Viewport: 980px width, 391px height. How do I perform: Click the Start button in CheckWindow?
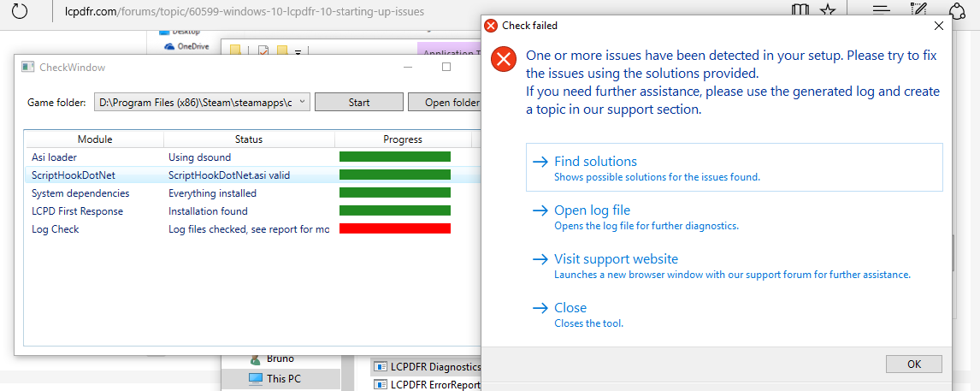point(359,102)
